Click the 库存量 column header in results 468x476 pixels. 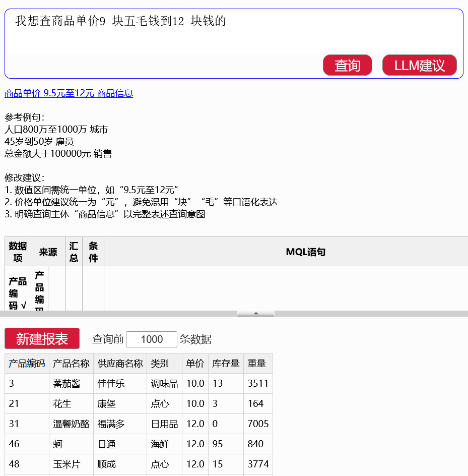[x=226, y=364]
